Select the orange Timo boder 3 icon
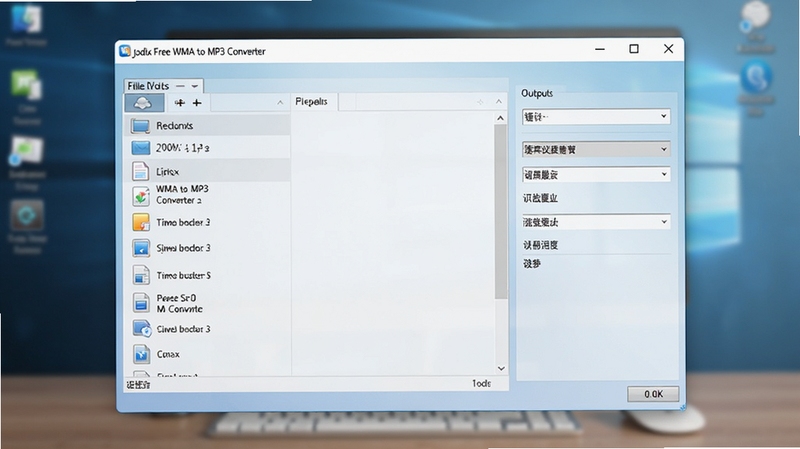 (x=141, y=222)
